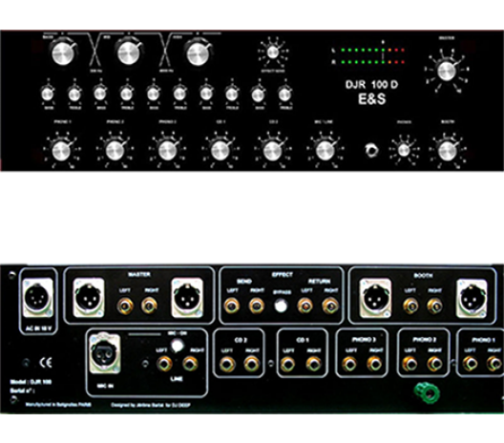The image size is (504, 443).
Task: Click the Booth XLR socket nearest the Effect section
Action: click(375, 298)
